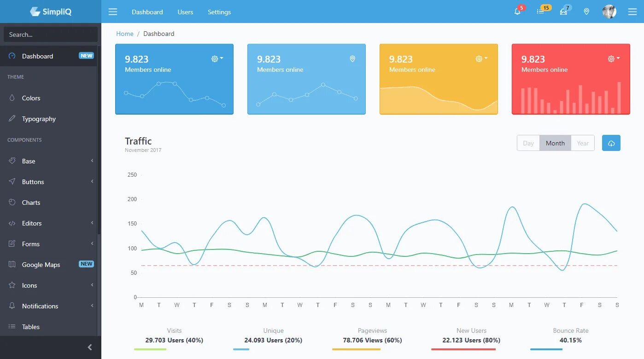Image resolution: width=644 pixels, height=359 pixels.
Task: Click the Tables list icon
Action: click(12, 327)
